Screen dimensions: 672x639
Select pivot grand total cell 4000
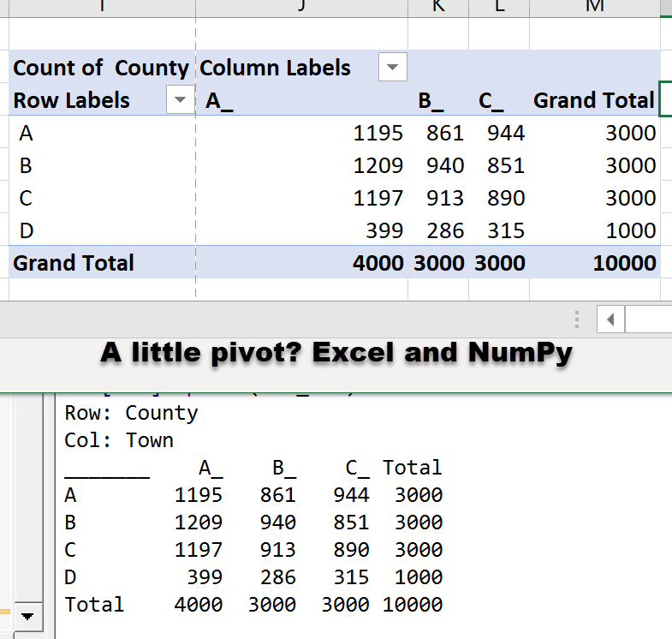pyautogui.click(x=301, y=262)
